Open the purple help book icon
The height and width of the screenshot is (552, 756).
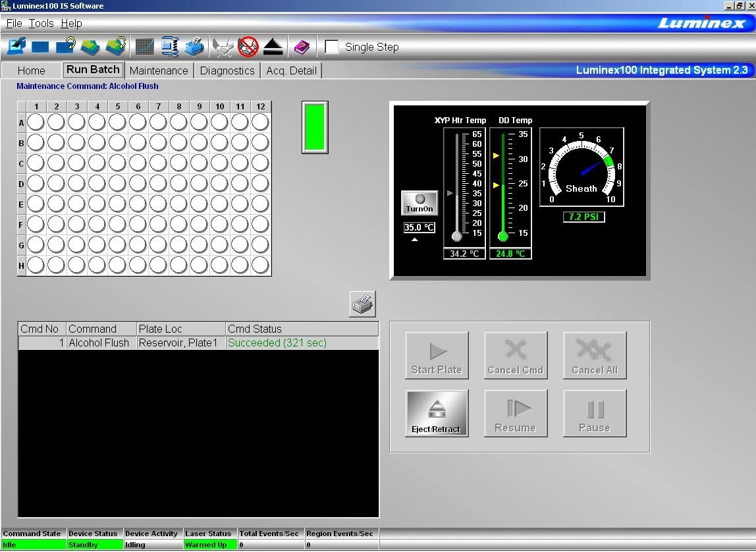coord(302,47)
